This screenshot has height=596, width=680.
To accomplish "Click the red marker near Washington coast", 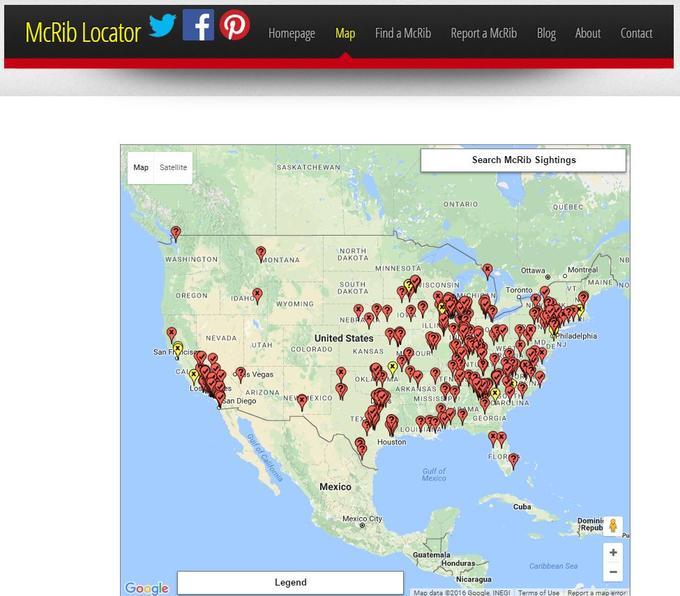I will 176,234.
